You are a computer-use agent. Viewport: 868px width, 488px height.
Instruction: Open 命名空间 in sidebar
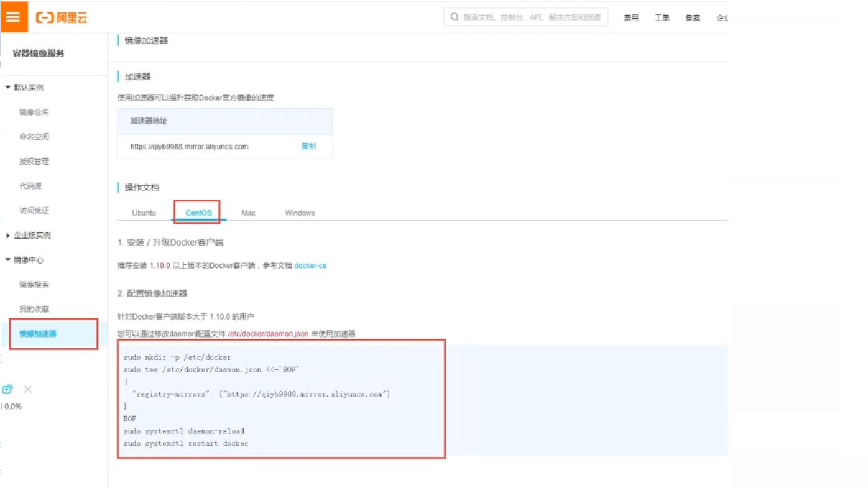point(34,137)
